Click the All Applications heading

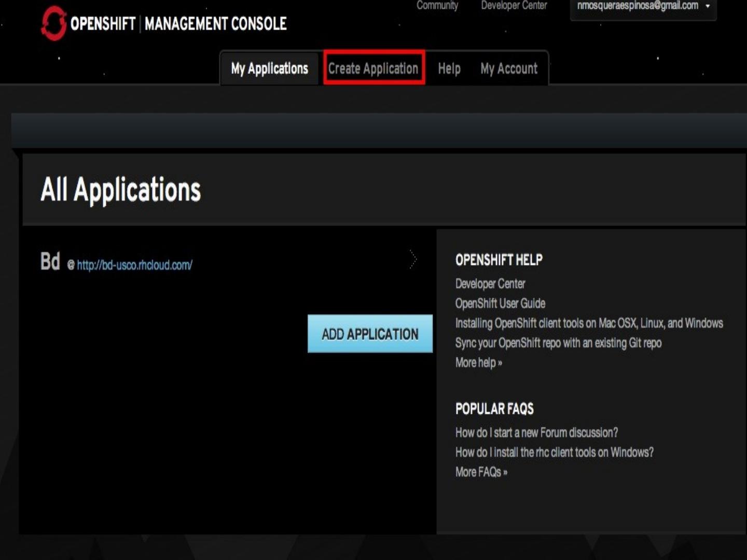click(x=121, y=189)
